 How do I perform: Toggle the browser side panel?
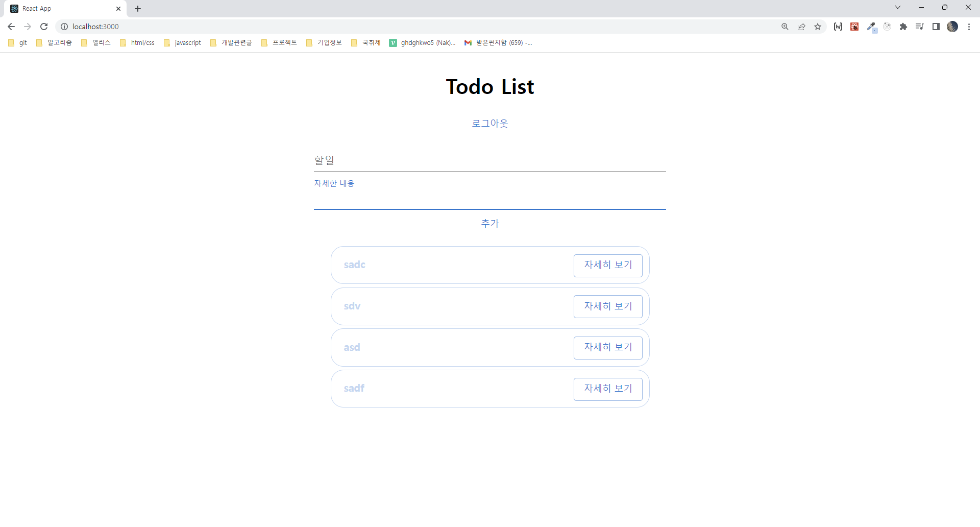click(x=936, y=26)
